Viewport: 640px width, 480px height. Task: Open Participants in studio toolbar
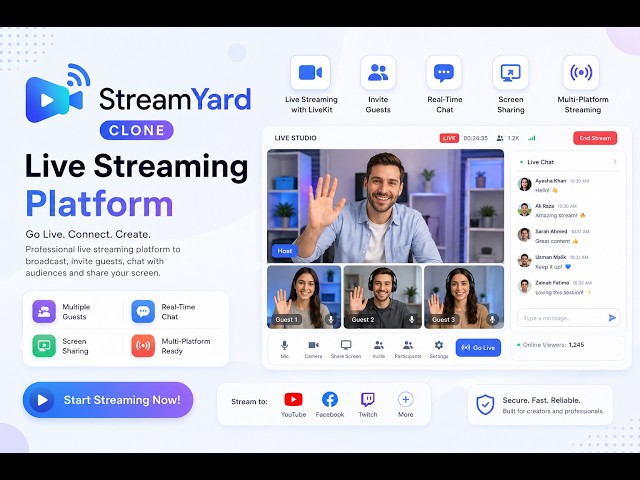(x=408, y=349)
